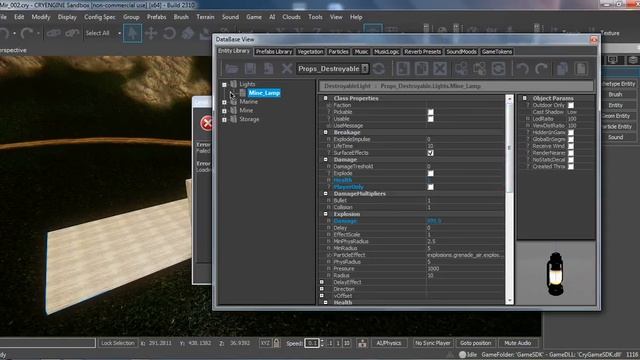
Task: Click the copy icon in Database View toolbar
Action: point(562,69)
